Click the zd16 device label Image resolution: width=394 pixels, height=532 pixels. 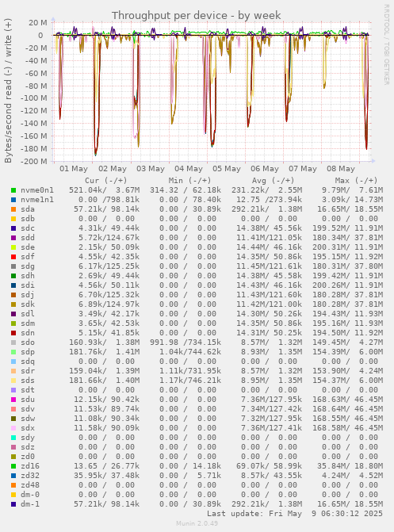click(x=30, y=466)
